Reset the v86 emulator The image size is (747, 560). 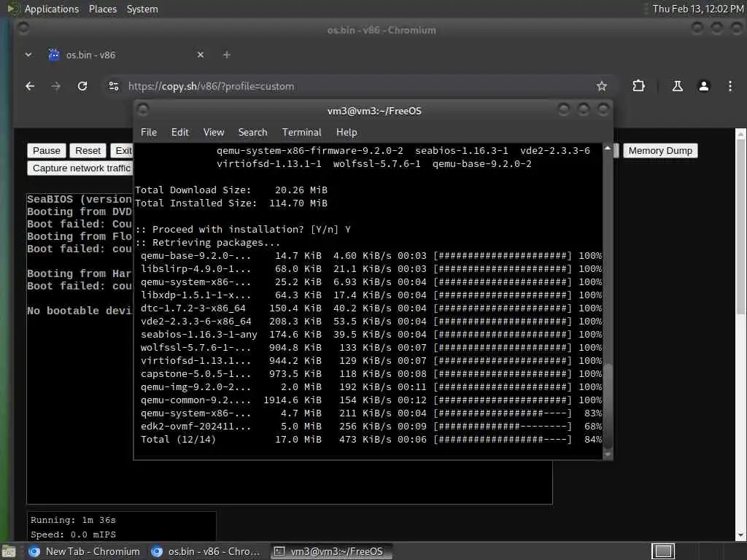(x=88, y=150)
